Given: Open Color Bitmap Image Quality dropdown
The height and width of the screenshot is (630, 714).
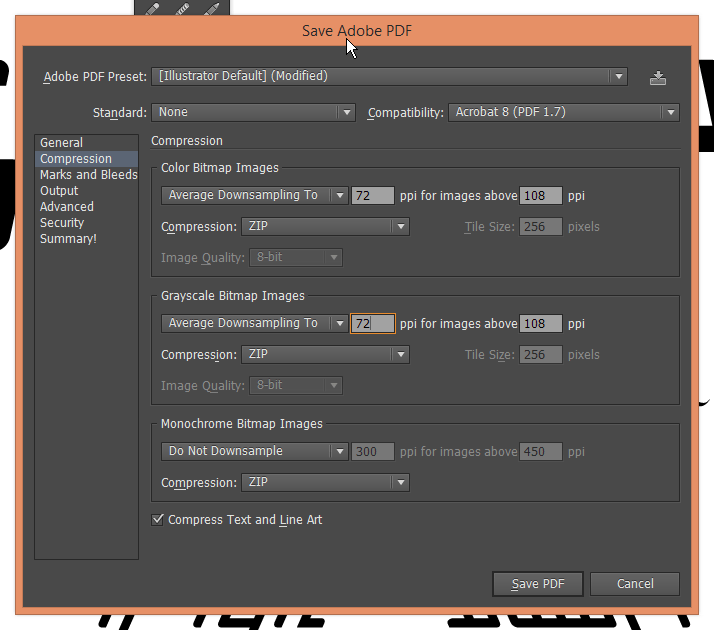Looking at the screenshot, I should pyautogui.click(x=296, y=257).
